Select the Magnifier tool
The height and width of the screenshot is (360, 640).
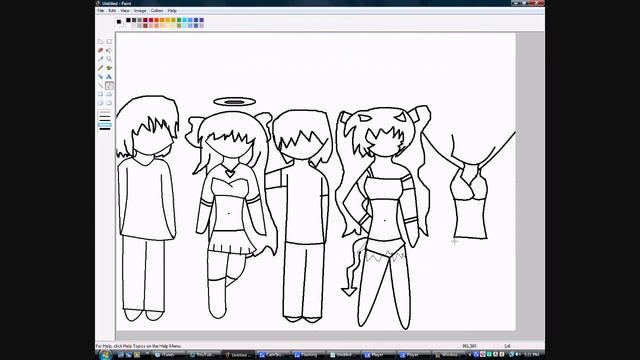pyautogui.click(x=109, y=59)
